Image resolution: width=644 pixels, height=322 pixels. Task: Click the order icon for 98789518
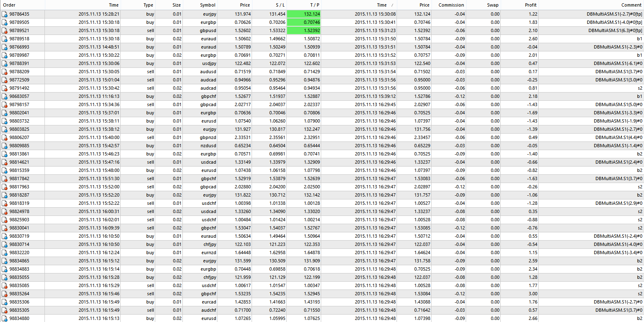pos(5,39)
